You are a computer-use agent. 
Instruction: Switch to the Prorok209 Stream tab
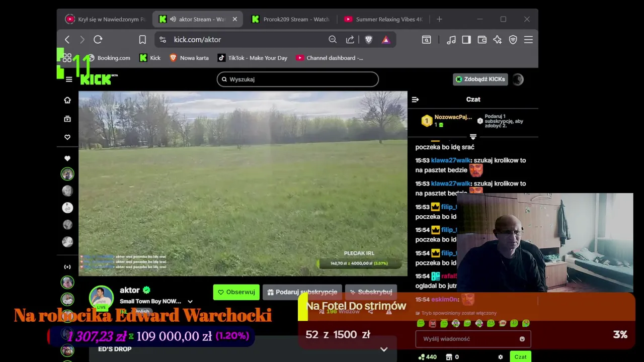[x=290, y=19]
